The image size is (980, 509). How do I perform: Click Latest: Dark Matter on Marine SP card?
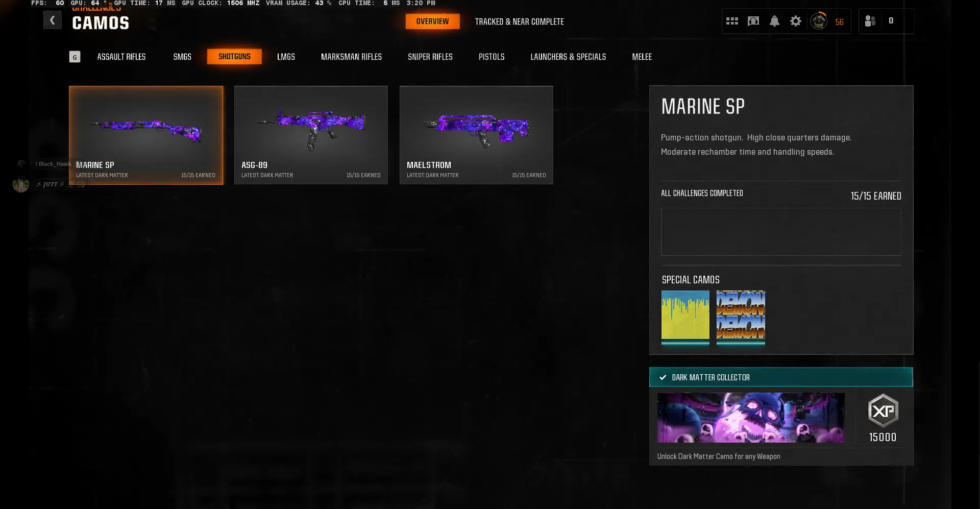[x=102, y=176]
